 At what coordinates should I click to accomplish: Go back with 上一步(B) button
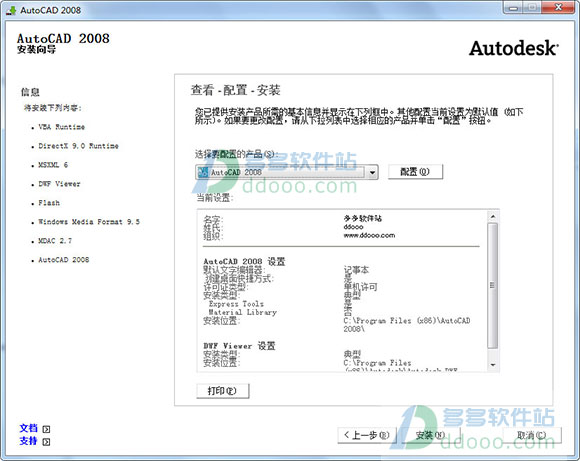pos(367,435)
